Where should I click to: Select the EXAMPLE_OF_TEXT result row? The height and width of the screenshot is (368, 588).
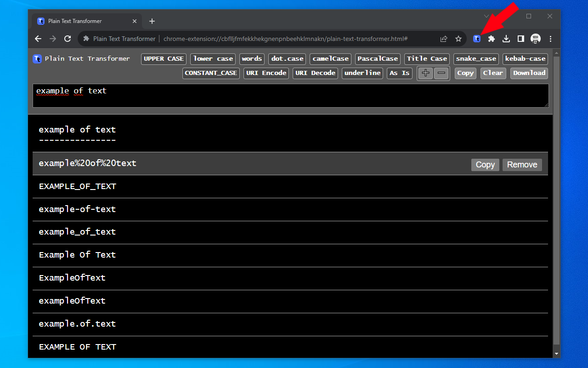click(x=290, y=186)
